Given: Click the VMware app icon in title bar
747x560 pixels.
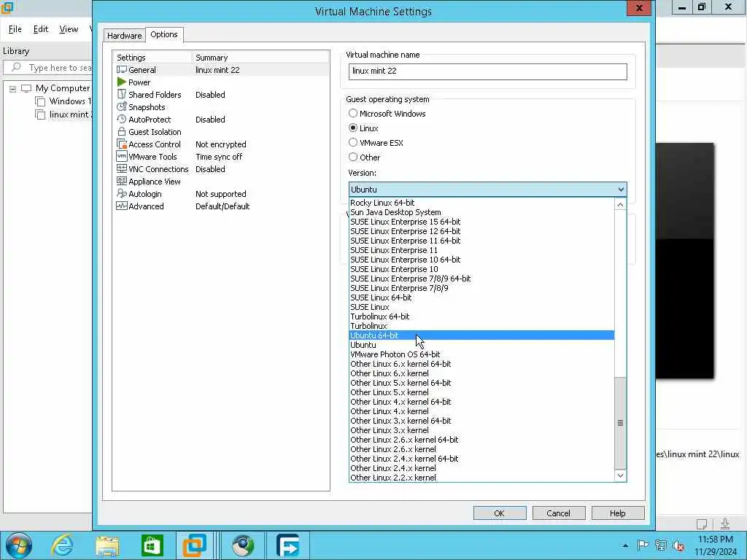Looking at the screenshot, I should click(7, 7).
